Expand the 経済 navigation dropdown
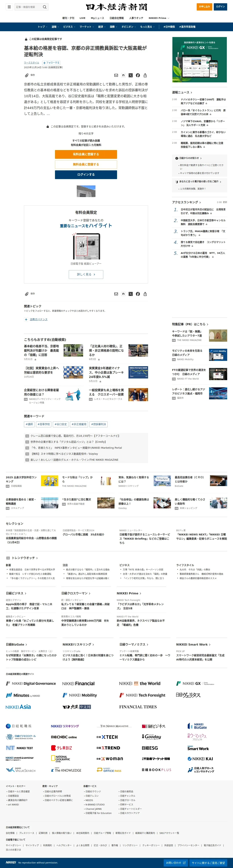Image resolution: width=233 pixels, height=868 pixels. tap(102, 27)
